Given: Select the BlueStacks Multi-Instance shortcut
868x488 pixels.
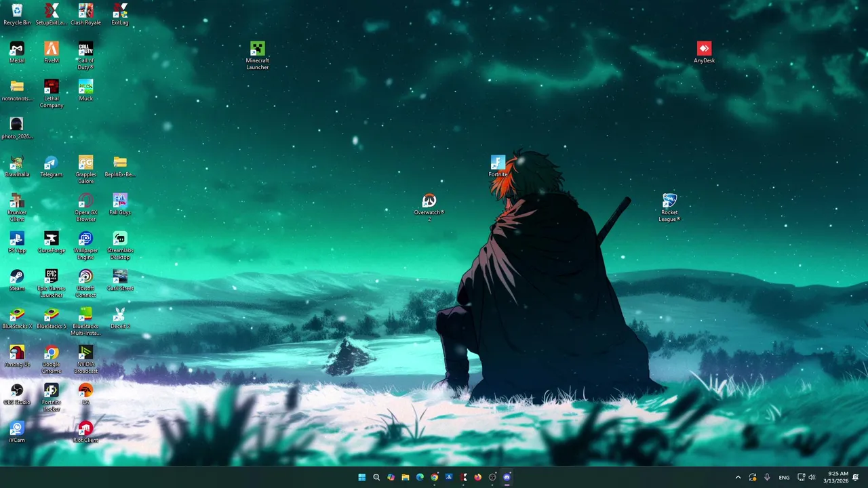Looking at the screenshot, I should point(85,321).
